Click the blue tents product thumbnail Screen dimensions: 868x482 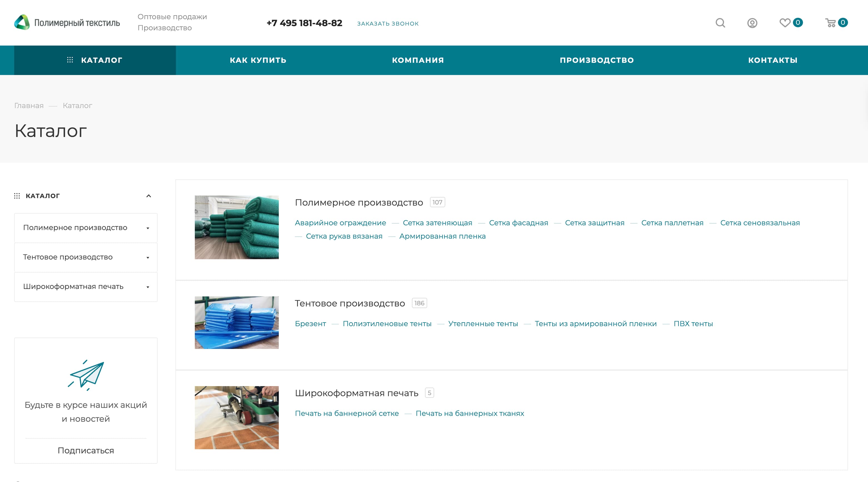tap(237, 322)
